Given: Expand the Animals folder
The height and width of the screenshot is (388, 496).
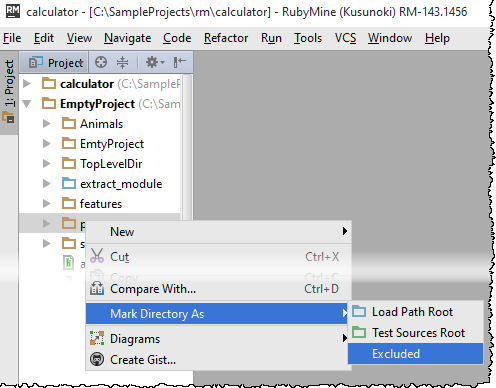Looking at the screenshot, I should (x=47, y=124).
